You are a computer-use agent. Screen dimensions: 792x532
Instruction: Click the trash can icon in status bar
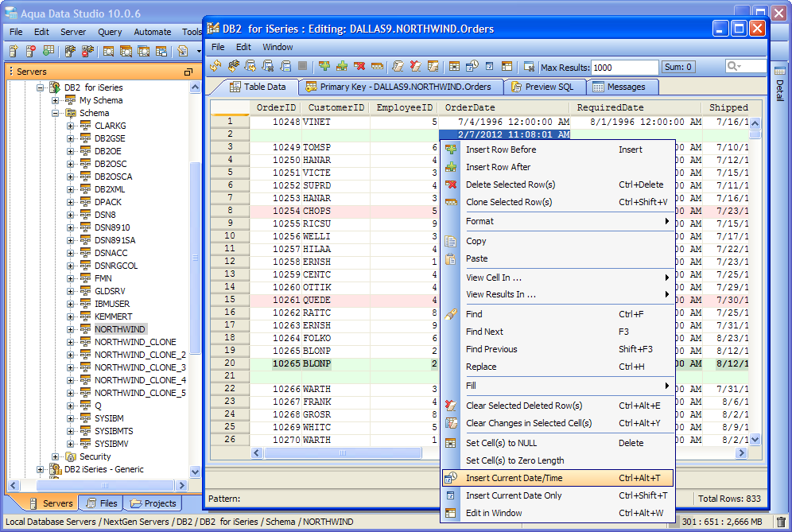pyautogui.click(x=781, y=522)
